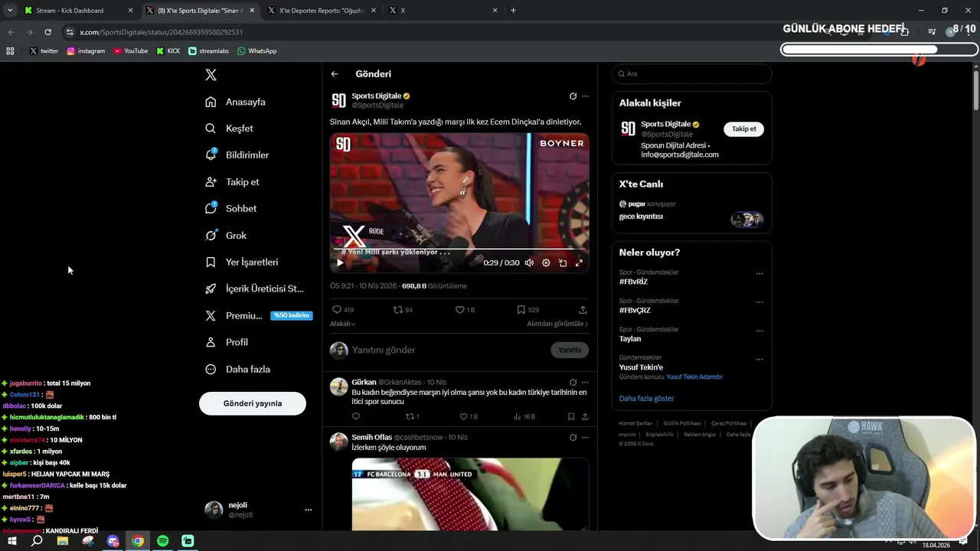
Task: Open YouTube bookmark
Action: click(x=131, y=51)
